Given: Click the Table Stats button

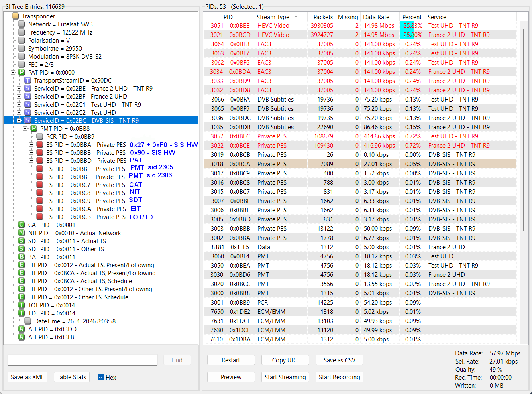Looking at the screenshot, I should click(71, 377).
